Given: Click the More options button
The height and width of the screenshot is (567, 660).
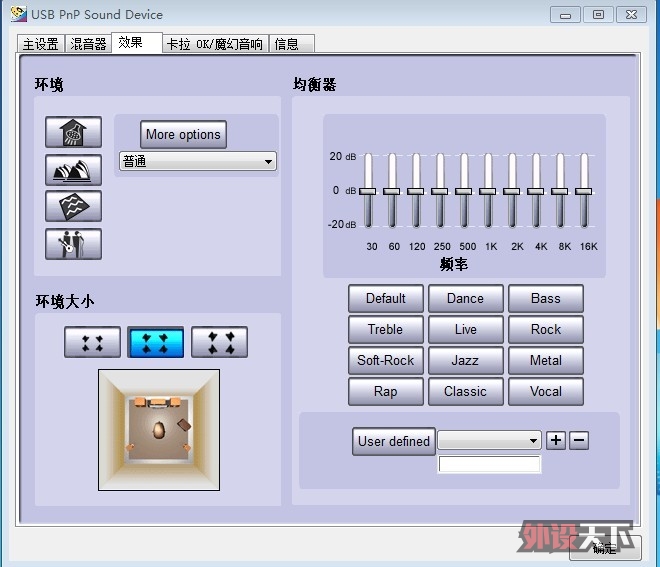Looking at the screenshot, I should click(x=183, y=135).
